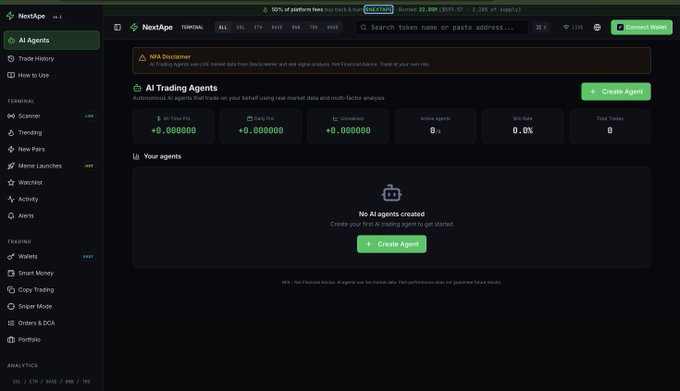Select the ETH chain filter tab
The width and height of the screenshot is (680, 391).
click(258, 27)
